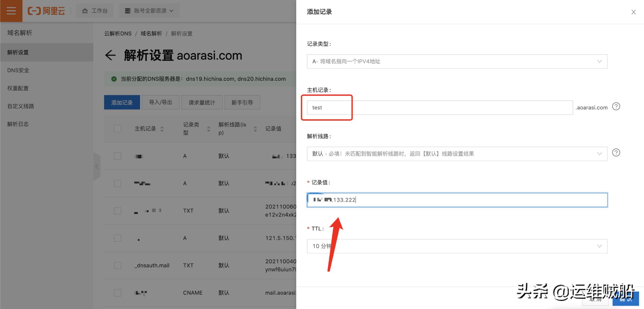Confirm the record with 确认 button
Screen dimensions: 644x309
point(625,299)
